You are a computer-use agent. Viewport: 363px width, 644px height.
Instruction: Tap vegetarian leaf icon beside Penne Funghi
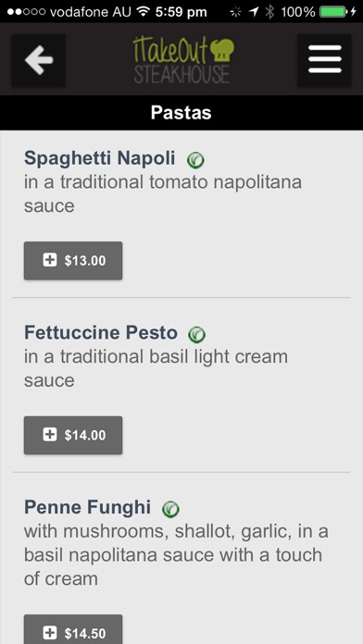[x=170, y=509]
